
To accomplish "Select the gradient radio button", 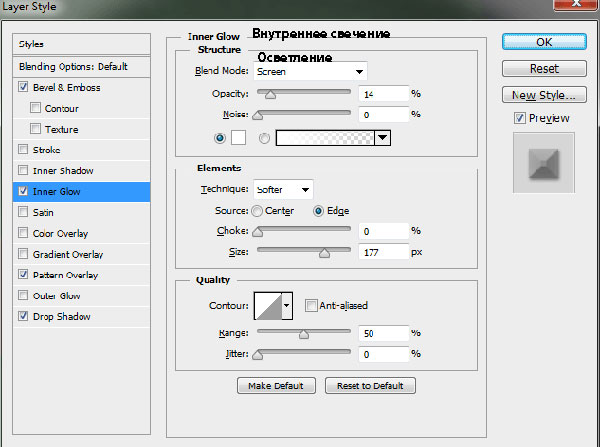I will coord(265,139).
